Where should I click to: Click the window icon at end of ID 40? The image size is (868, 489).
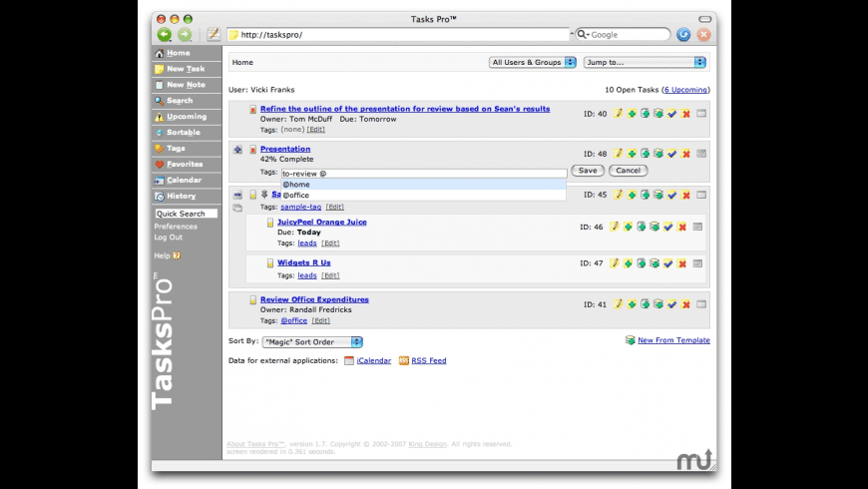click(701, 114)
